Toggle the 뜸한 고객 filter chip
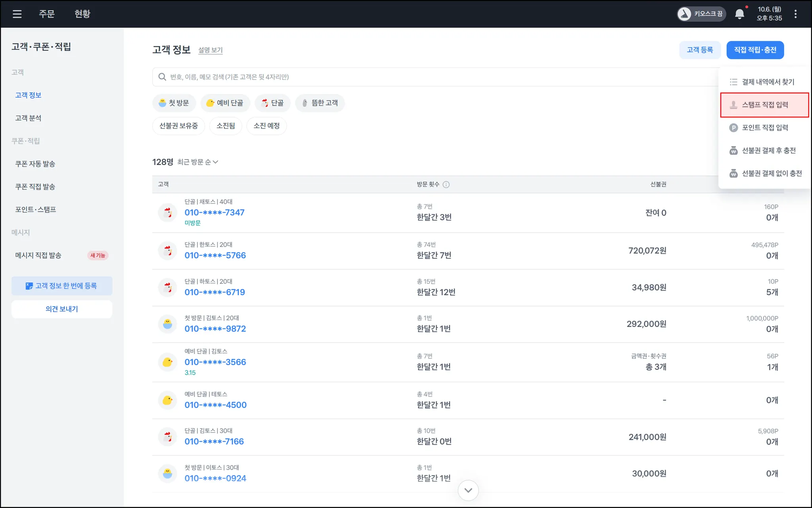812x508 pixels. point(320,103)
